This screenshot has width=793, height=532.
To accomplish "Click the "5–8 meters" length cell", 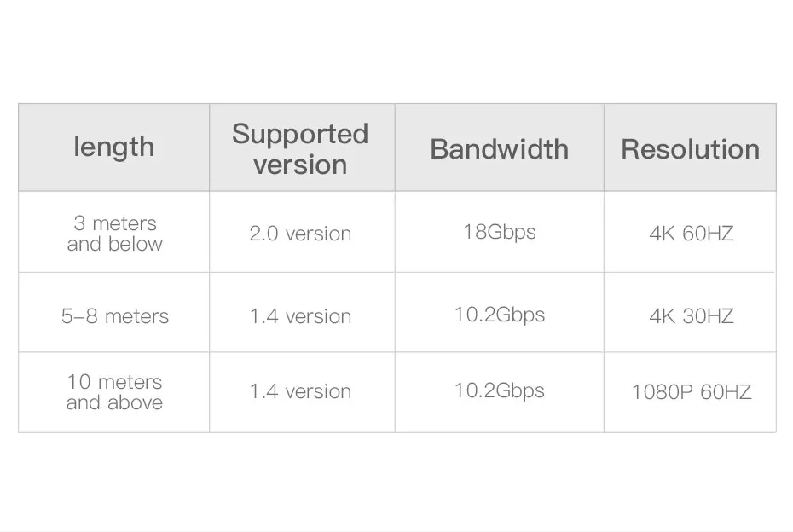I will pyautogui.click(x=114, y=316).
